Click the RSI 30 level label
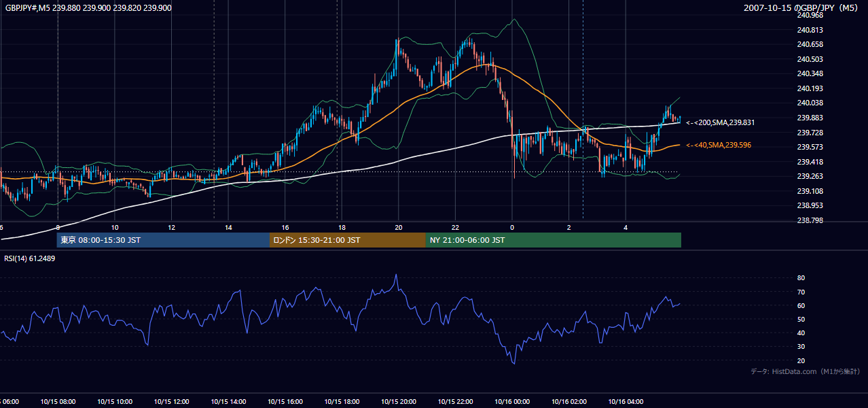Image resolution: width=868 pixels, height=408 pixels. (x=801, y=347)
